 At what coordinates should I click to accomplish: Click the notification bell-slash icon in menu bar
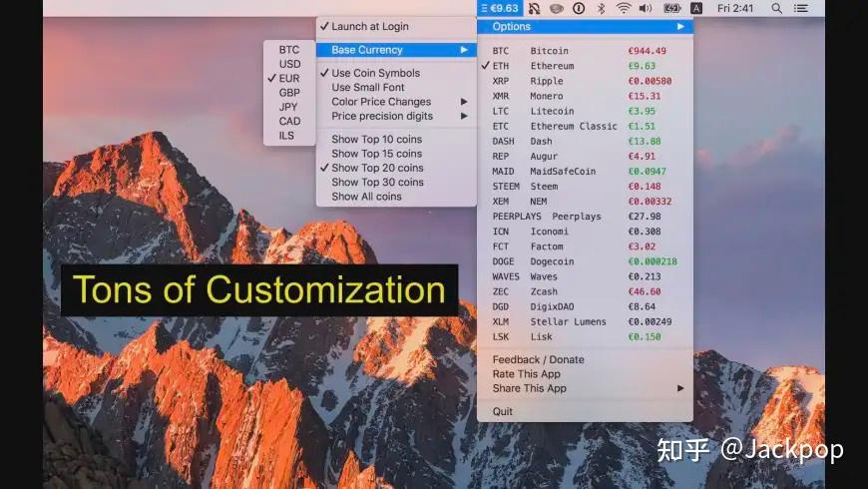[x=534, y=8]
